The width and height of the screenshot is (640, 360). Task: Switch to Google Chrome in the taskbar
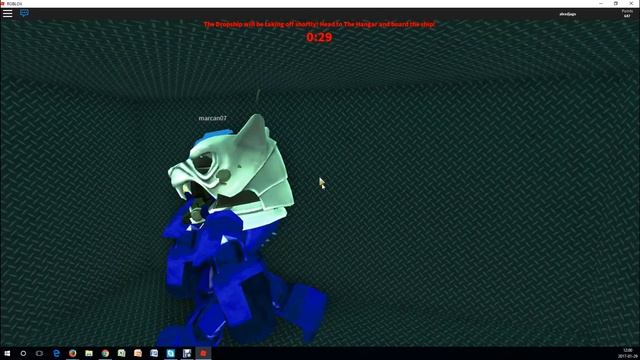(x=105, y=353)
